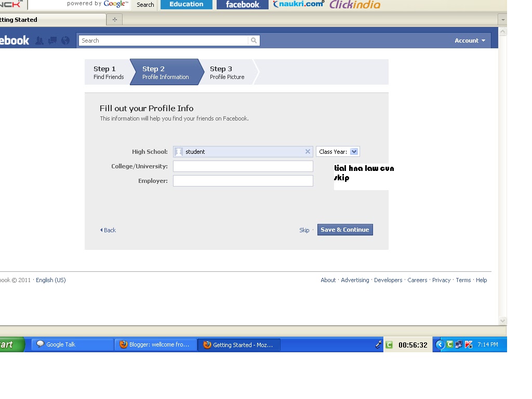The width and height of the screenshot is (532, 399).
Task: Click the Skip link
Action: (304, 230)
